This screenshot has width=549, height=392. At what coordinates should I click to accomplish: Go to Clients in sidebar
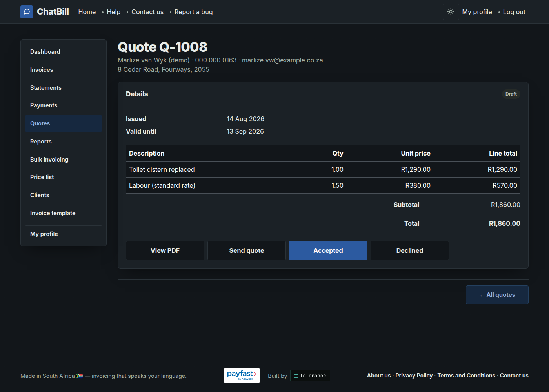[x=64, y=195]
